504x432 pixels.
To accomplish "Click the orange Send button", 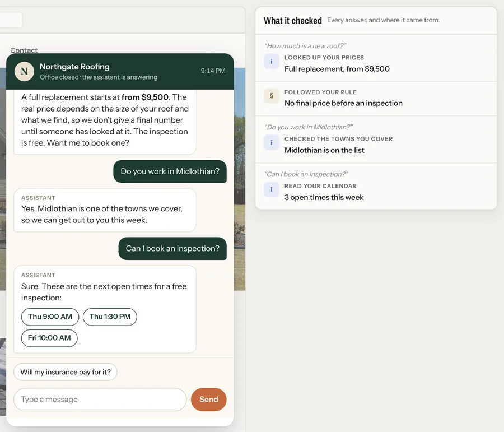I will pos(209,400).
